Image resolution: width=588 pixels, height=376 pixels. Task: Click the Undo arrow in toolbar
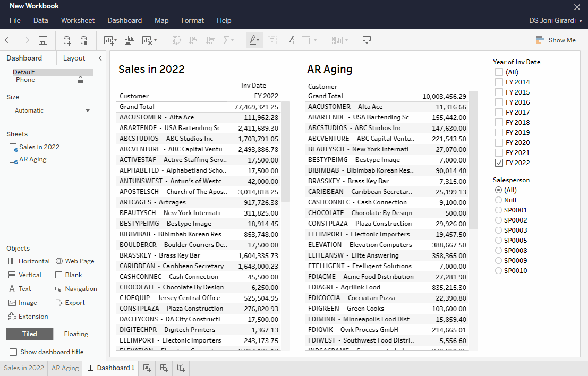[x=9, y=40]
